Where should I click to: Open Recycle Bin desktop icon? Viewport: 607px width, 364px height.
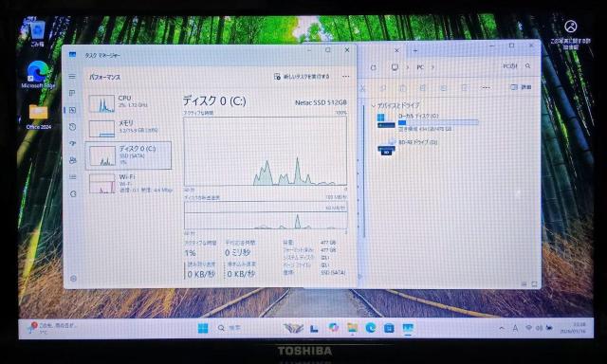point(37,33)
